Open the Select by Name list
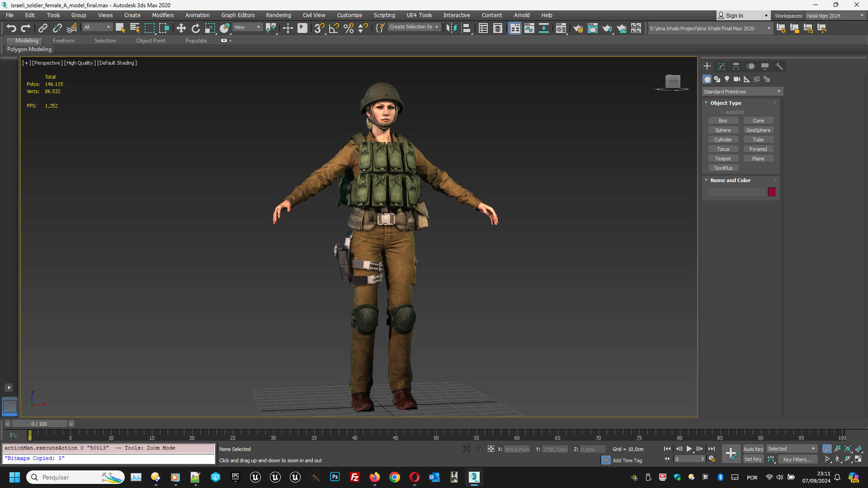The height and width of the screenshot is (488, 868). (x=135, y=28)
